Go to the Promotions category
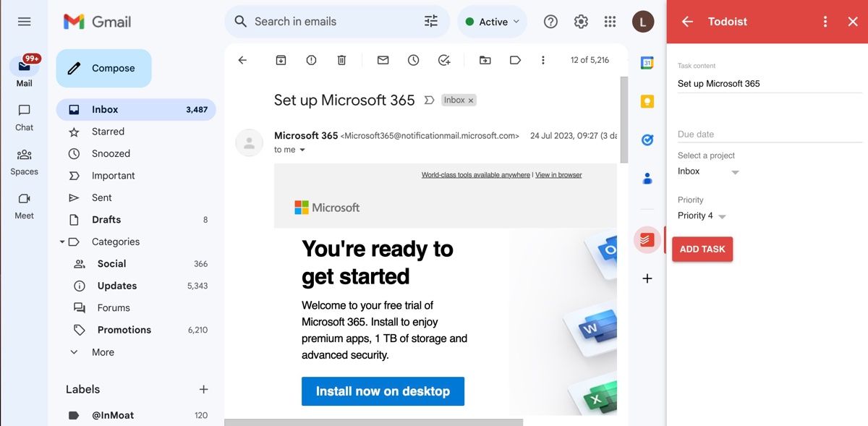 (124, 330)
